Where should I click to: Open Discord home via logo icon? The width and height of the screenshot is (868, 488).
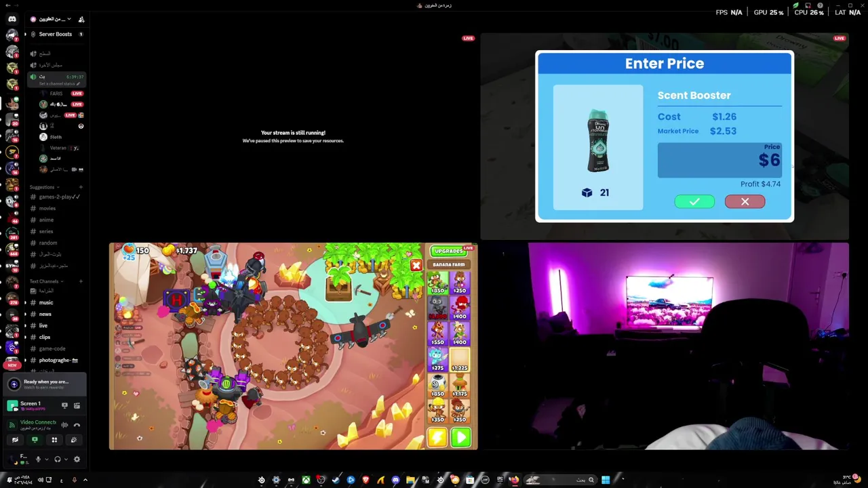[x=12, y=19]
